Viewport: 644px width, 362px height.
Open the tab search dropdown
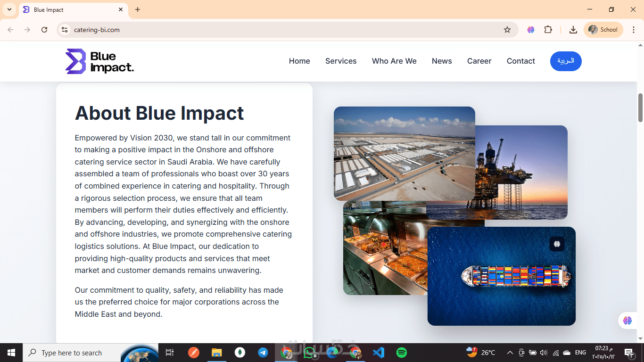point(9,9)
